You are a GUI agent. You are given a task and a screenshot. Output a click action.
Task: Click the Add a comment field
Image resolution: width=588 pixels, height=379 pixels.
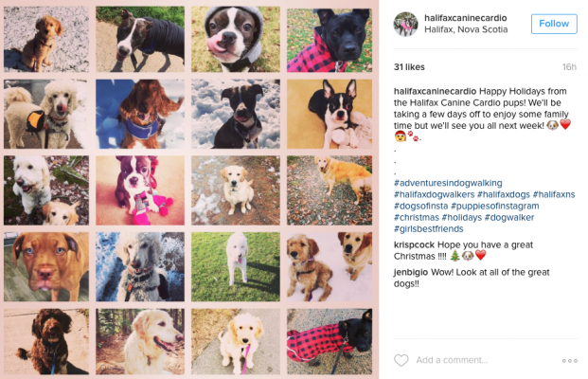click(485, 360)
